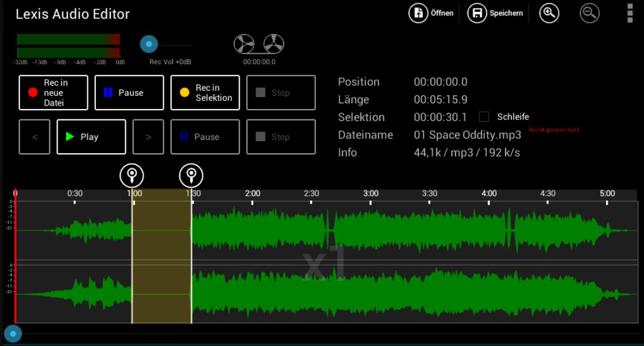The width and height of the screenshot is (644, 346).
Task: Save the file with the Speichern icon
Action: [x=477, y=13]
